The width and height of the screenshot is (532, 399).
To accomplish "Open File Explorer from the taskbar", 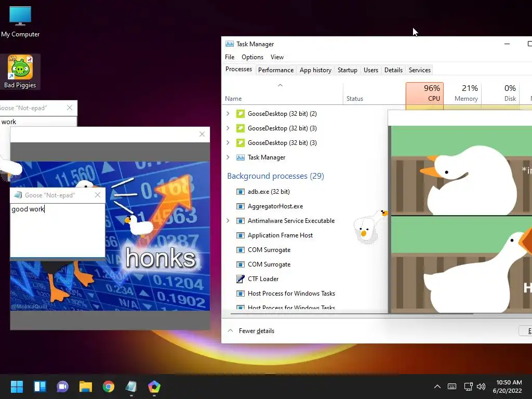I will tap(86, 387).
